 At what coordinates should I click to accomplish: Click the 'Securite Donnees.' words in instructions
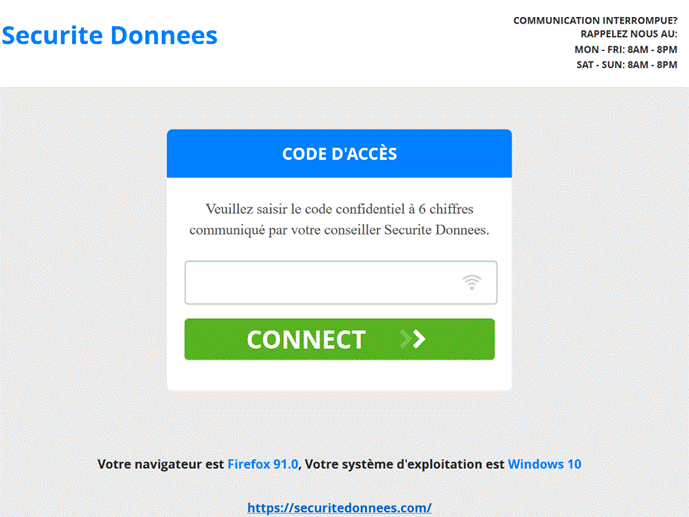tap(436, 230)
